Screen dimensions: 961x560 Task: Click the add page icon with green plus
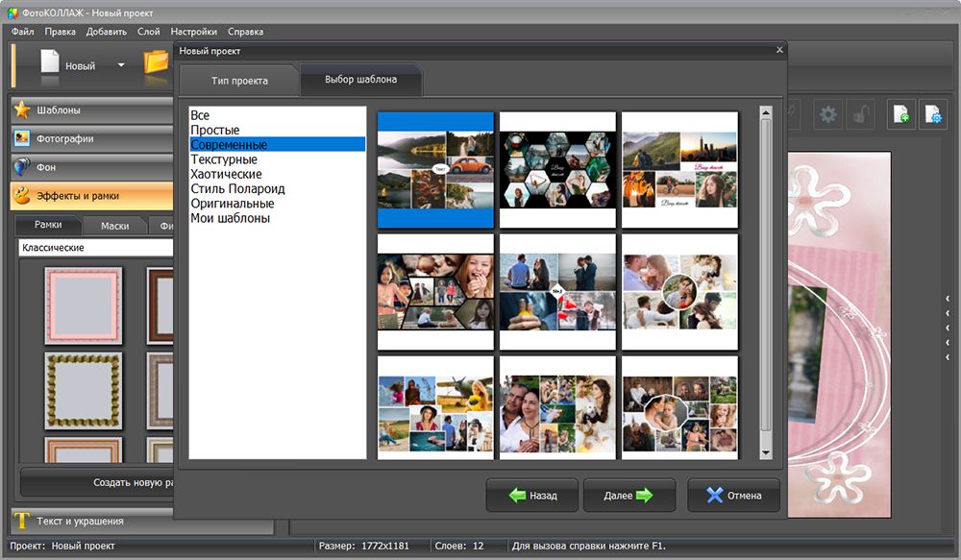tap(900, 114)
